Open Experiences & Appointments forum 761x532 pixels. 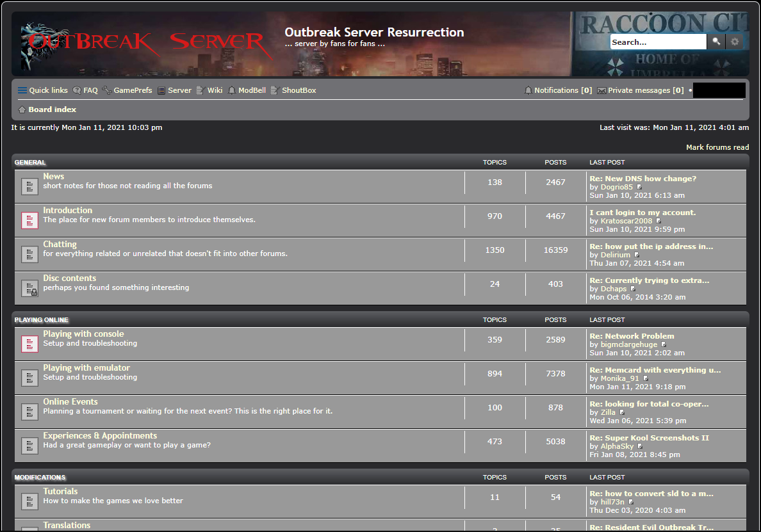click(100, 436)
